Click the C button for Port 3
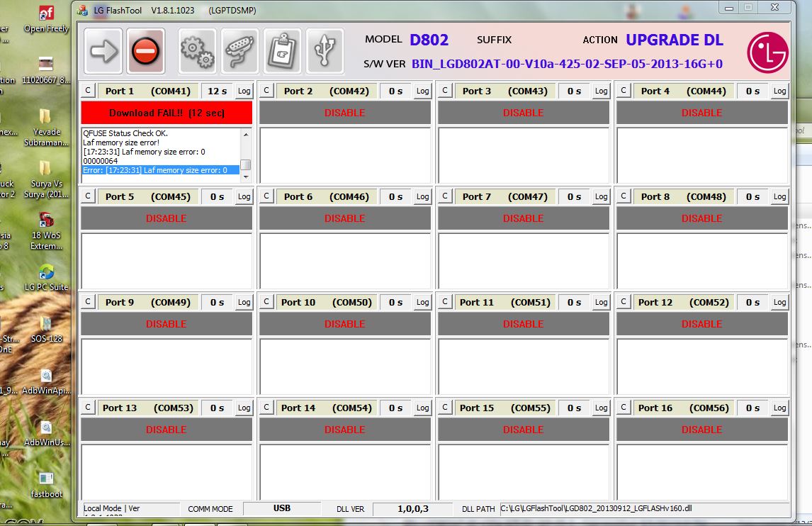 click(445, 91)
